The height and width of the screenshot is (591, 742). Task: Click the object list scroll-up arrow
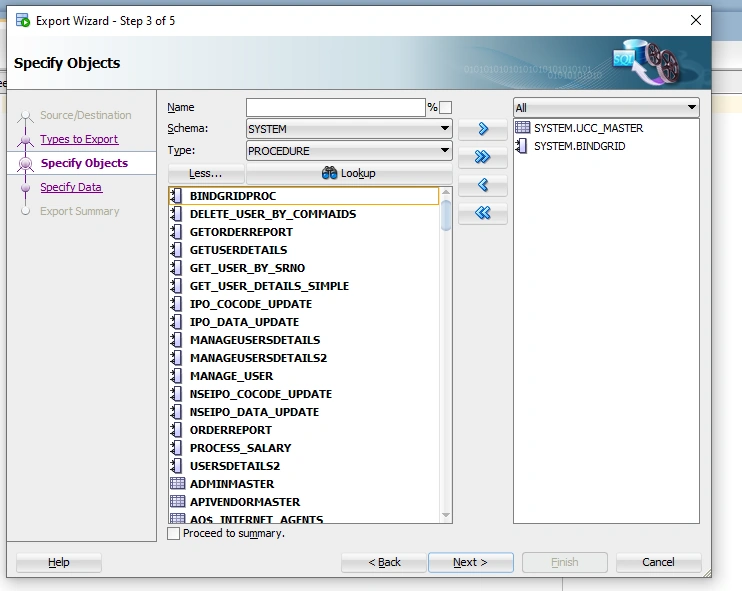coord(446,193)
